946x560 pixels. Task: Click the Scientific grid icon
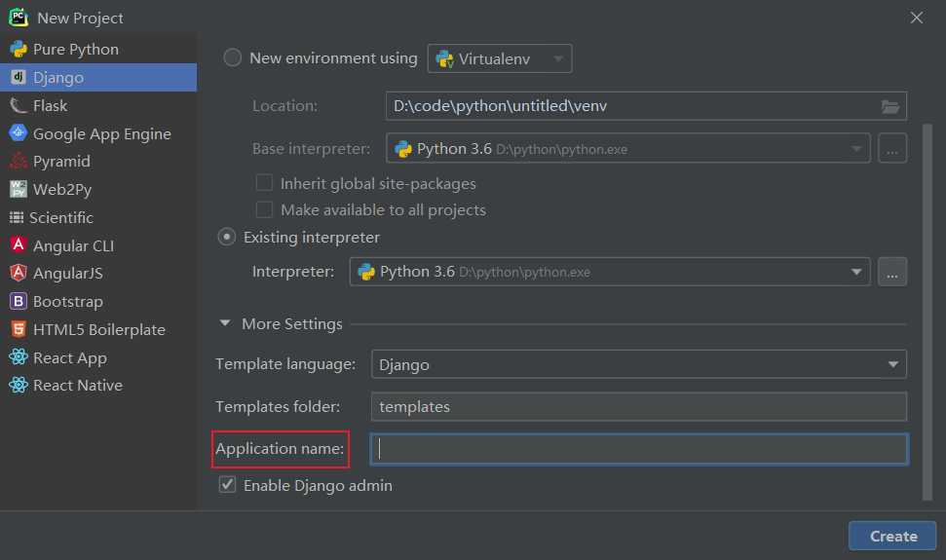[x=17, y=217]
